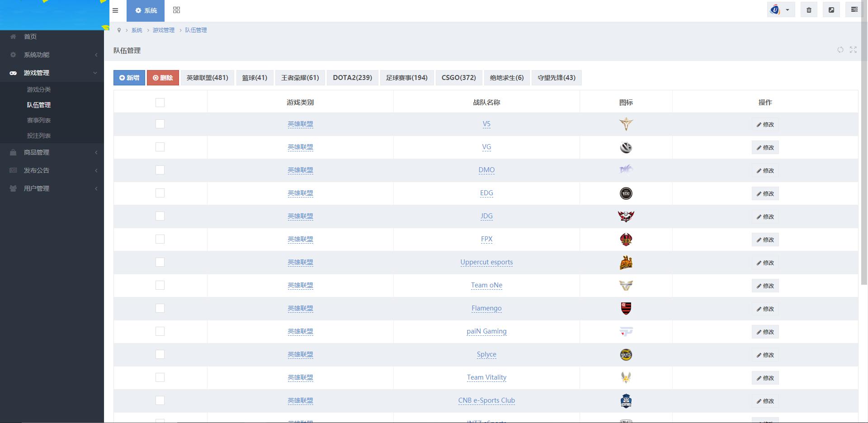The width and height of the screenshot is (868, 423).
Task: Check the select-all checkbox in table header
Action: [160, 103]
